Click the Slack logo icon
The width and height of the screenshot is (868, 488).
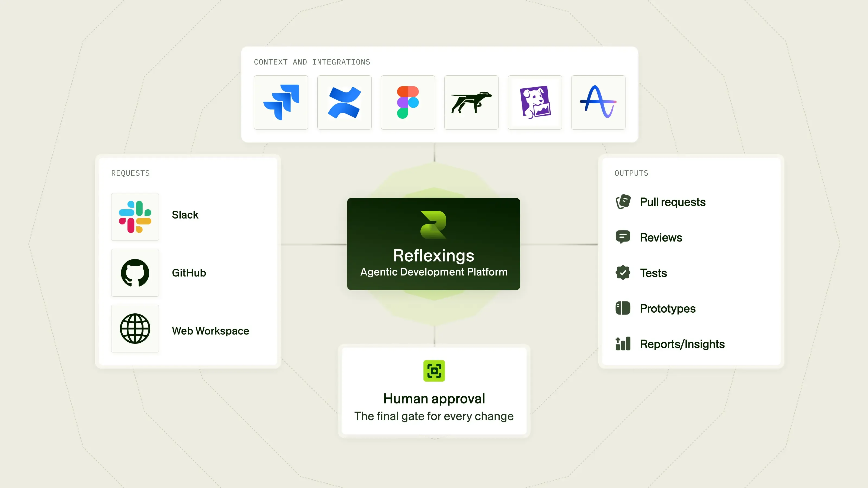click(x=135, y=217)
